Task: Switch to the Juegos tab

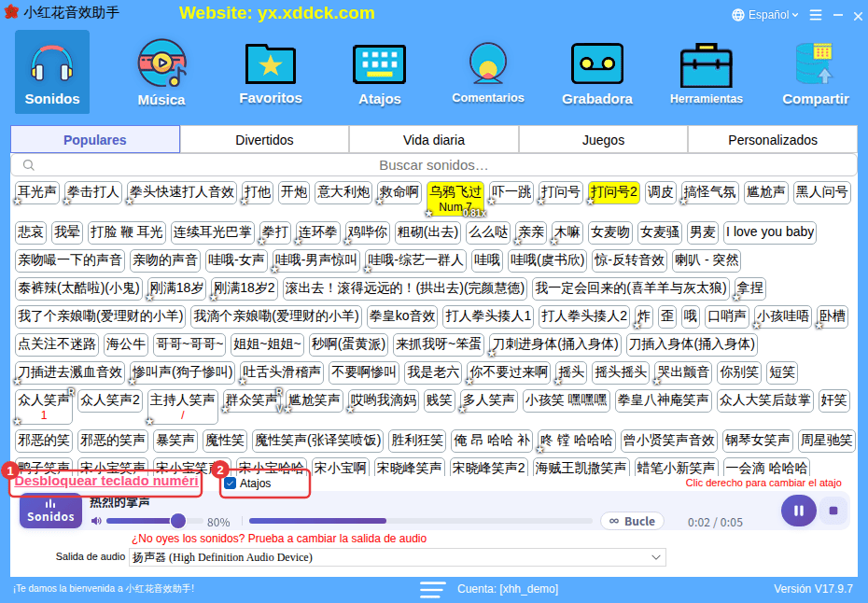Action: click(x=603, y=139)
